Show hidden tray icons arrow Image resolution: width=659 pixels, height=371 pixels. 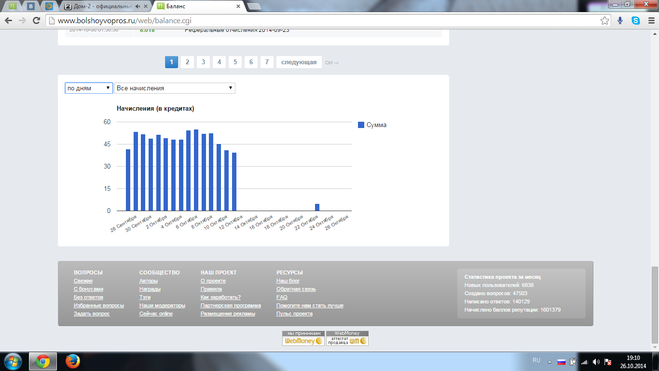click(549, 362)
